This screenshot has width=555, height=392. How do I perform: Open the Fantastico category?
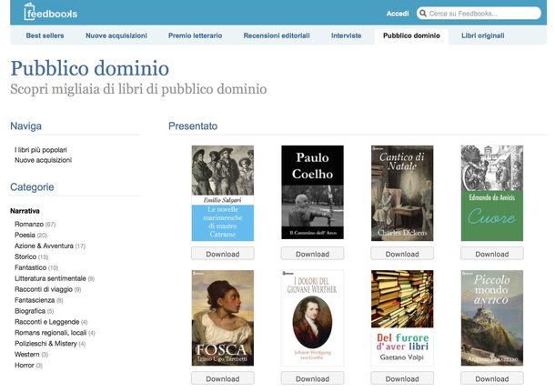tap(30, 267)
